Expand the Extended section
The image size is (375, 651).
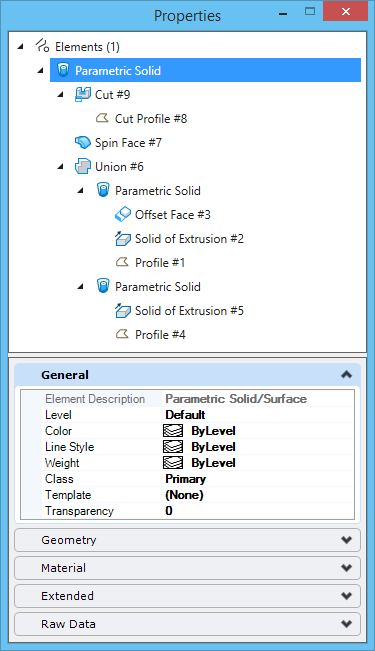[x=187, y=596]
